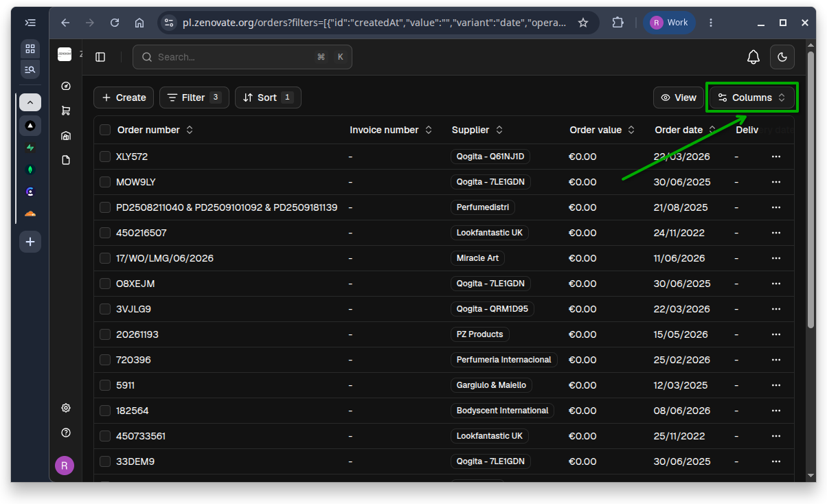
Task: Open the Sort button
Action: [268, 98]
